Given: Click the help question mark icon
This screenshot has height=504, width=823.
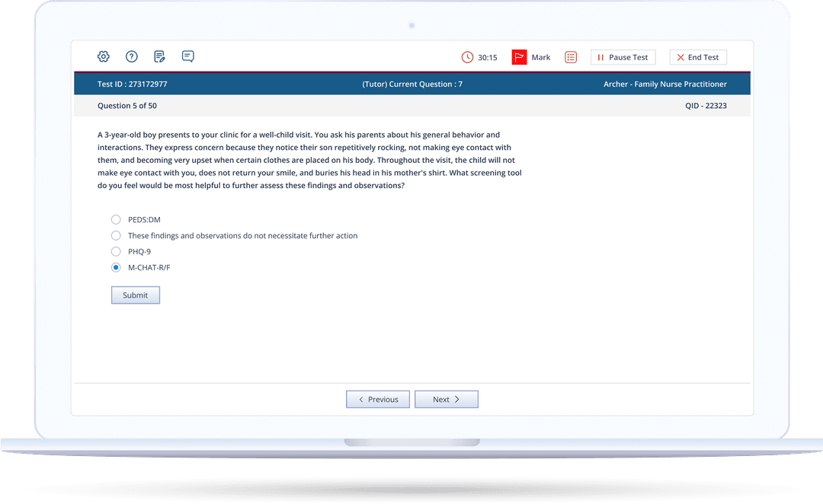Looking at the screenshot, I should tap(132, 56).
